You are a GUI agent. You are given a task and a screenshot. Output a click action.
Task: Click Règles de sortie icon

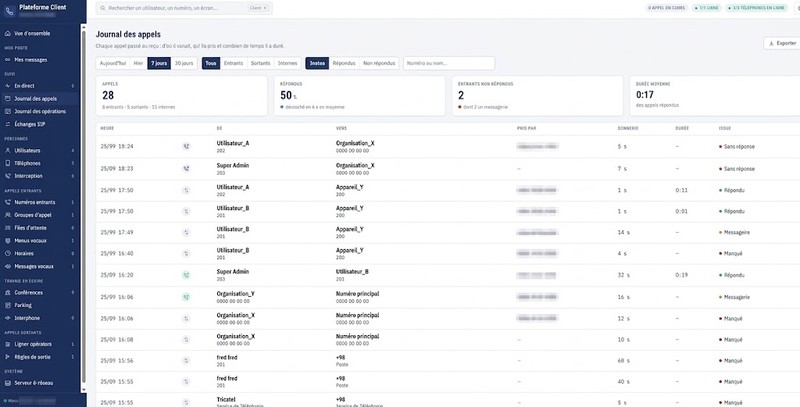8,358
